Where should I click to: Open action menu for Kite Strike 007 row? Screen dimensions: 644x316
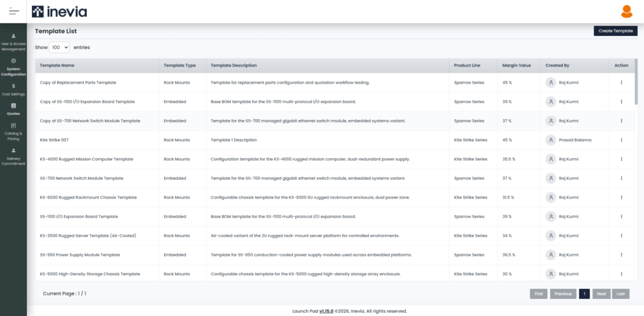tap(621, 140)
